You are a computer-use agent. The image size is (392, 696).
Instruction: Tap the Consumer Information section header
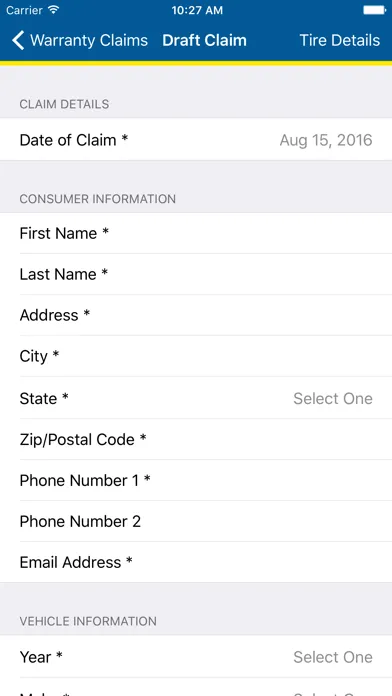point(98,199)
